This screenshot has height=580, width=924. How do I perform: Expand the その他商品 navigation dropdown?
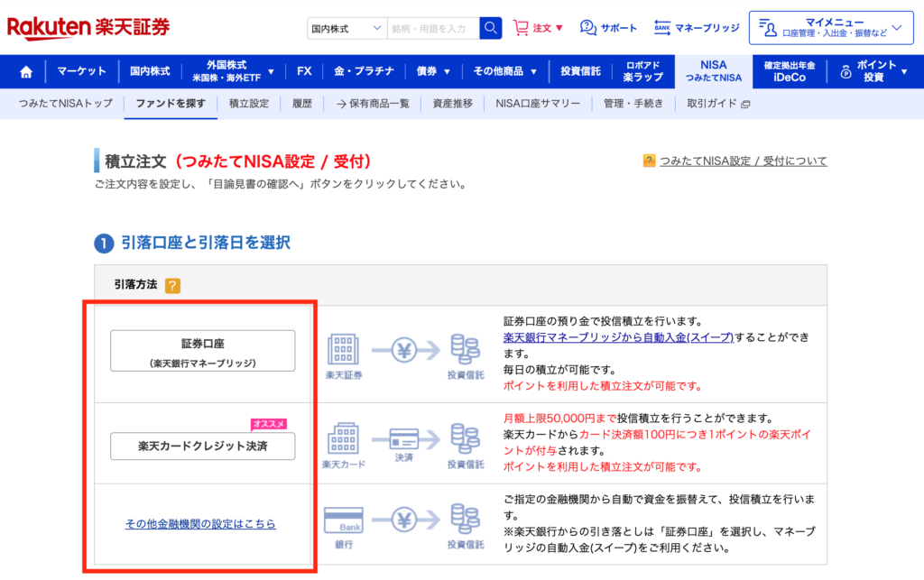point(534,72)
